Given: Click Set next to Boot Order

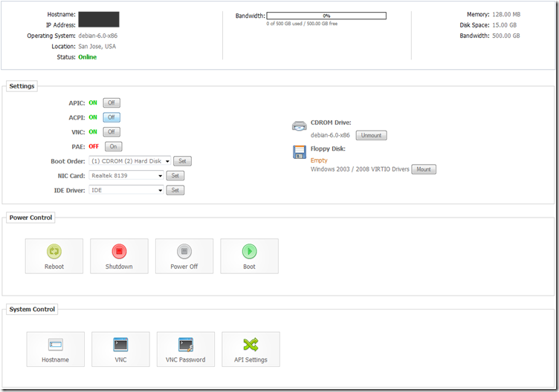Looking at the screenshot, I should pyautogui.click(x=183, y=161).
